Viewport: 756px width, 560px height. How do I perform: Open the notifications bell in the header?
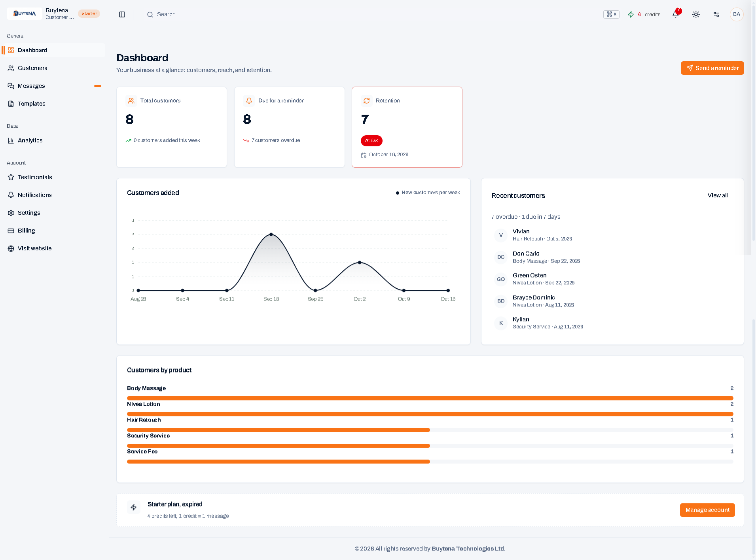(x=676, y=15)
